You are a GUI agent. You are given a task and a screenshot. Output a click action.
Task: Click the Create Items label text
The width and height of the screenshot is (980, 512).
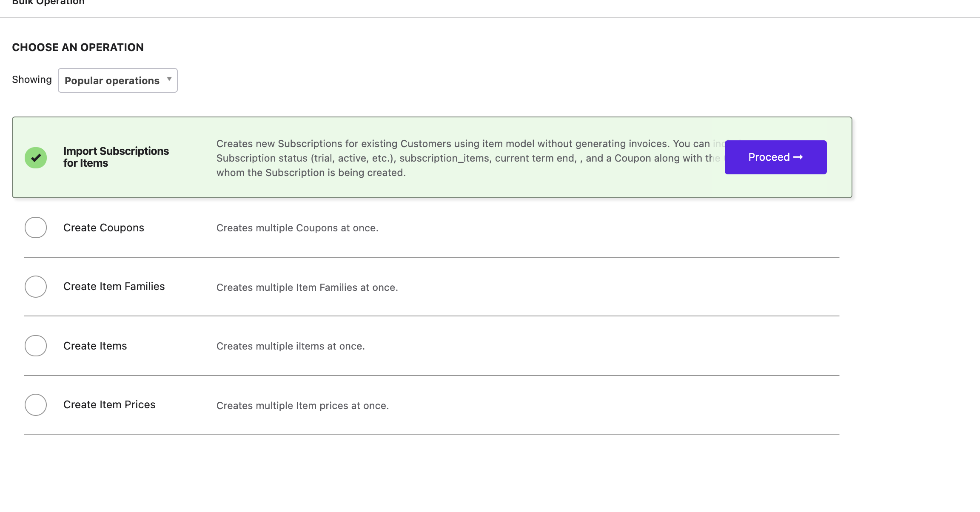95,346
